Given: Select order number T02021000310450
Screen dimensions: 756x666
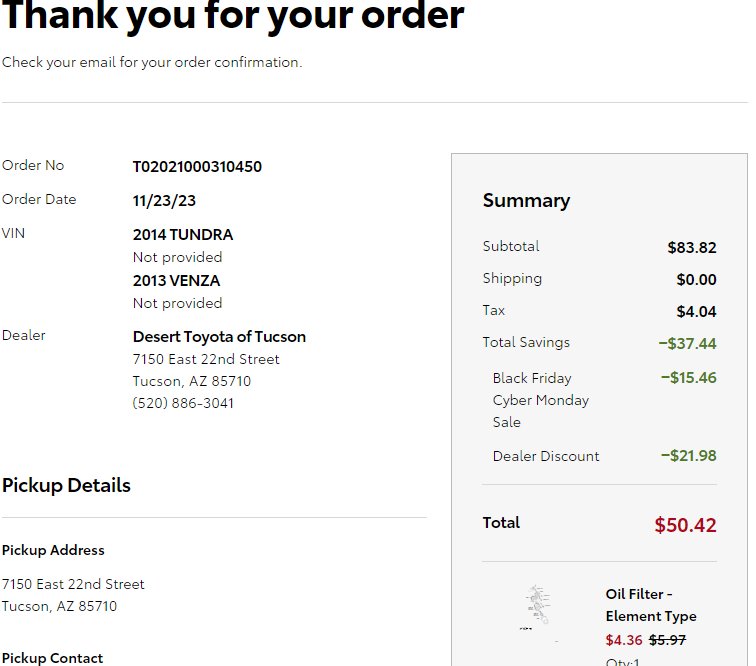Looking at the screenshot, I should (x=197, y=167).
